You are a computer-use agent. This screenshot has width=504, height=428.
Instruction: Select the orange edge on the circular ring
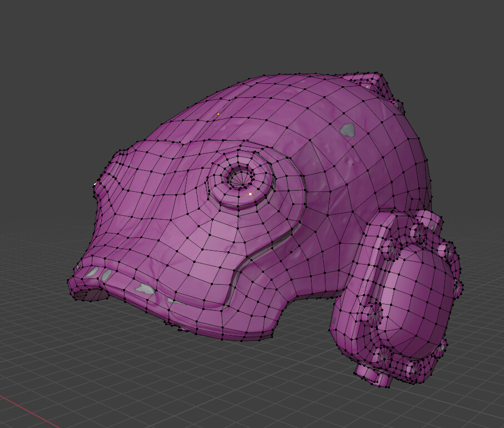pos(244,195)
